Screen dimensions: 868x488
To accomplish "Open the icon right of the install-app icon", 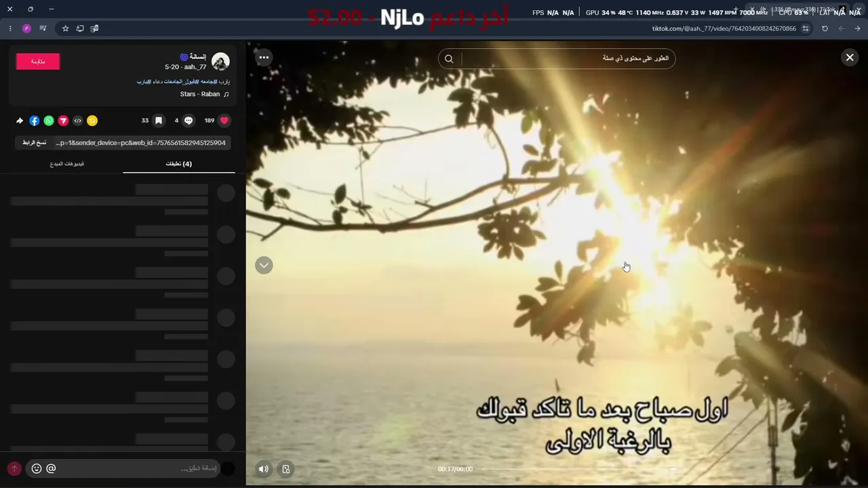I will tap(95, 28).
